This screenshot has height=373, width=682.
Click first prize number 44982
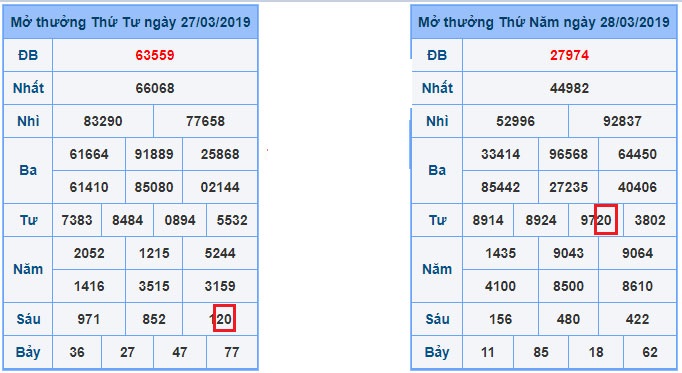coord(569,88)
